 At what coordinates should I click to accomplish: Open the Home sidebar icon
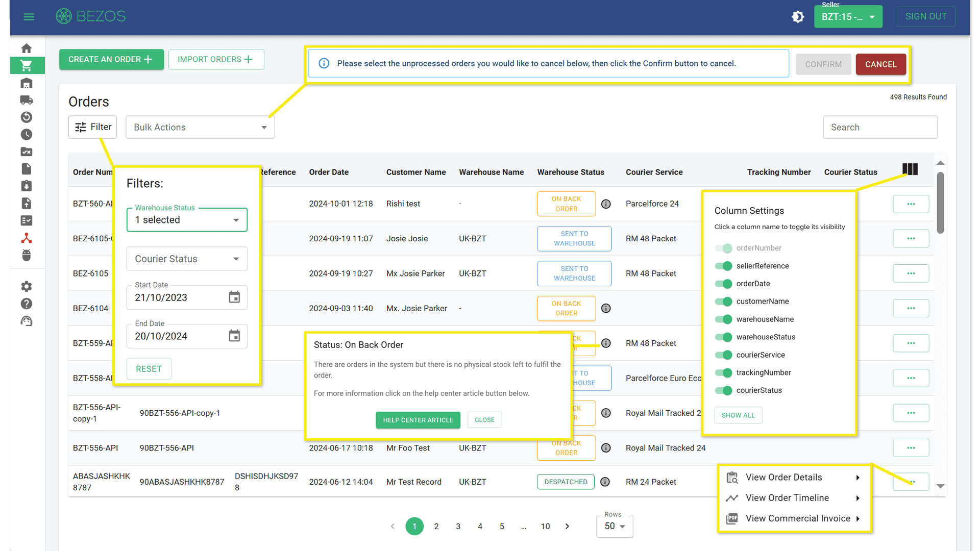tap(27, 48)
